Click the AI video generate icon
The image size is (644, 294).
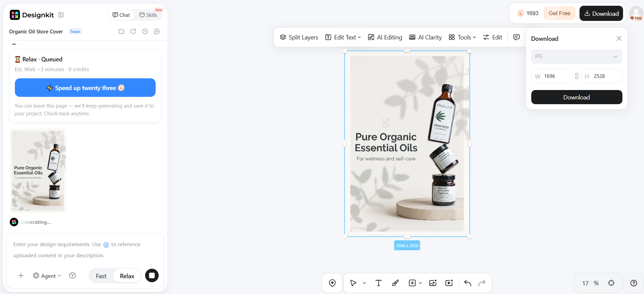click(449, 283)
